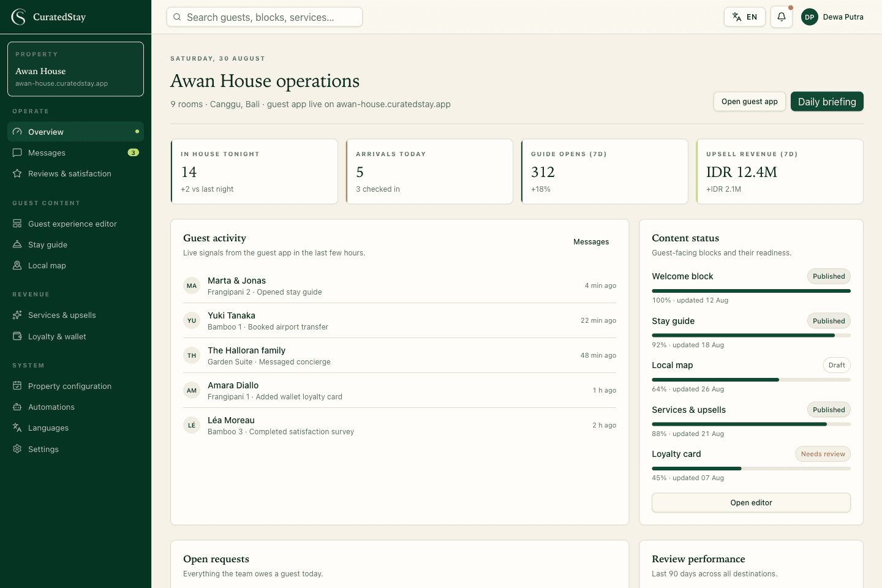
Task: Open the notifications bell
Action: (x=782, y=17)
